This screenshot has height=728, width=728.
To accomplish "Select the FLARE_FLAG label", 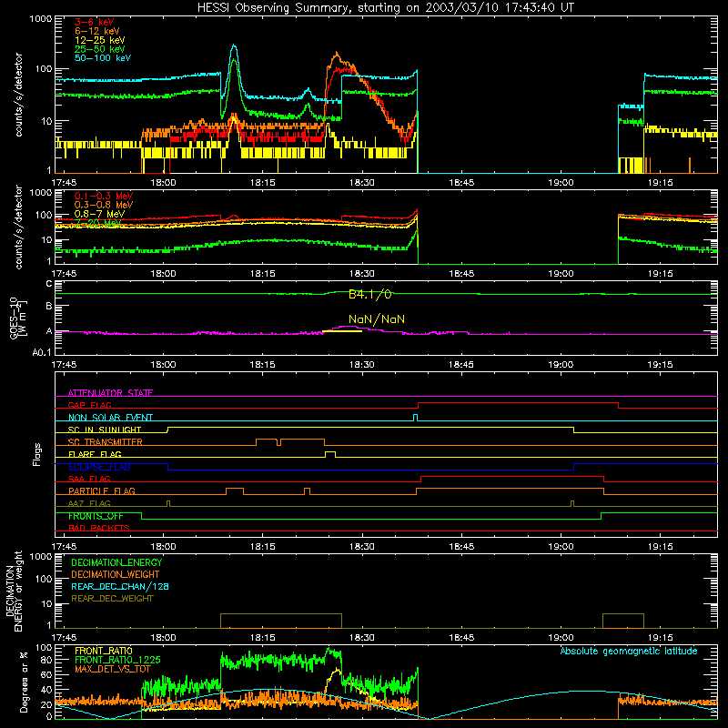I will point(95,454).
